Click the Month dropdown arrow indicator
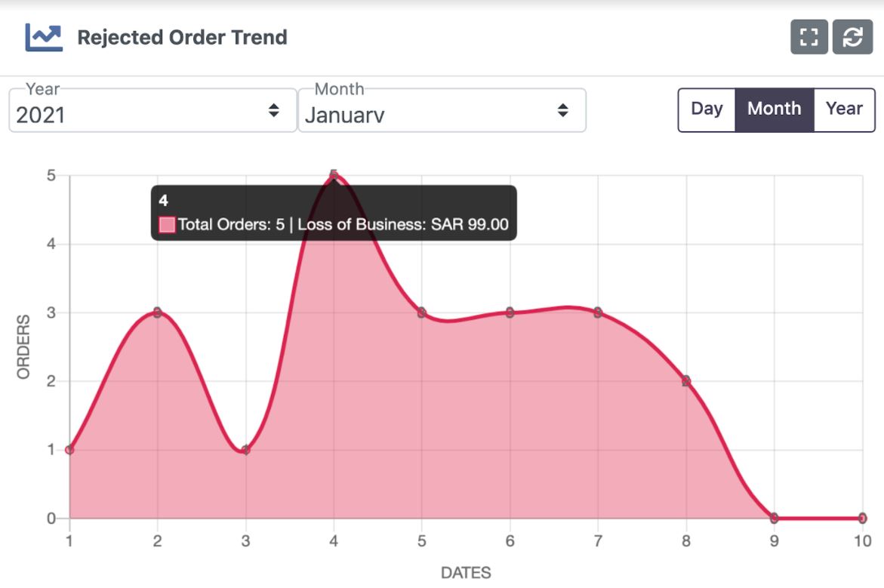 562,110
